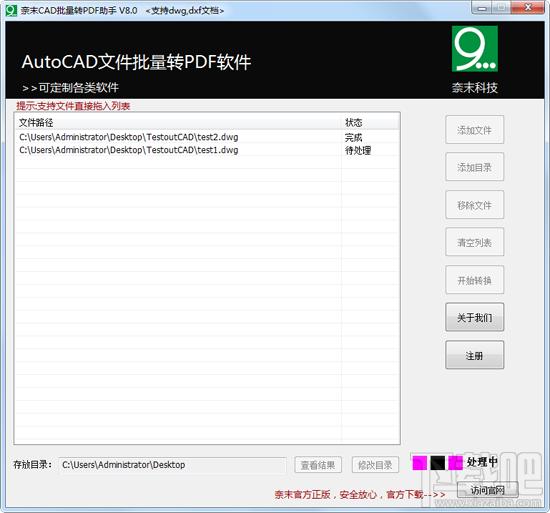Click the 添加文件 button
Image resolution: width=550 pixels, height=513 pixels.
click(474, 130)
